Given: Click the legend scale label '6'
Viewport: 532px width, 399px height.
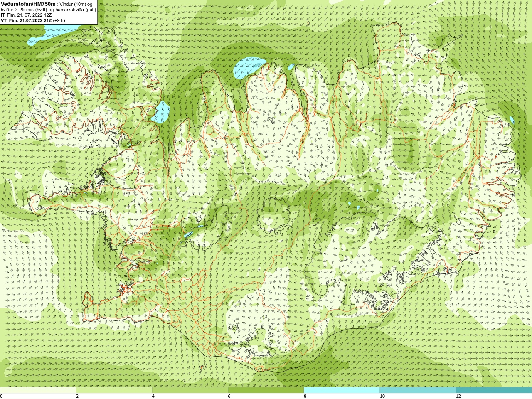Looking at the screenshot, I should pos(229,396).
